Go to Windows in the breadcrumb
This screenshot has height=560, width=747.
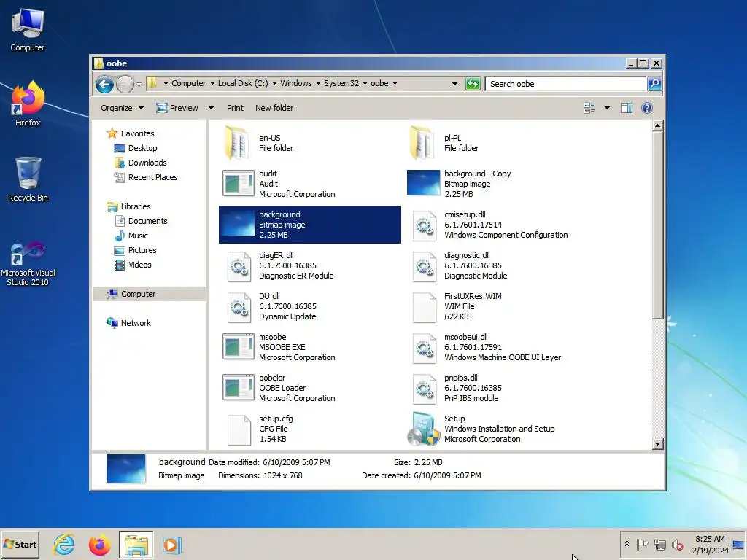296,83
